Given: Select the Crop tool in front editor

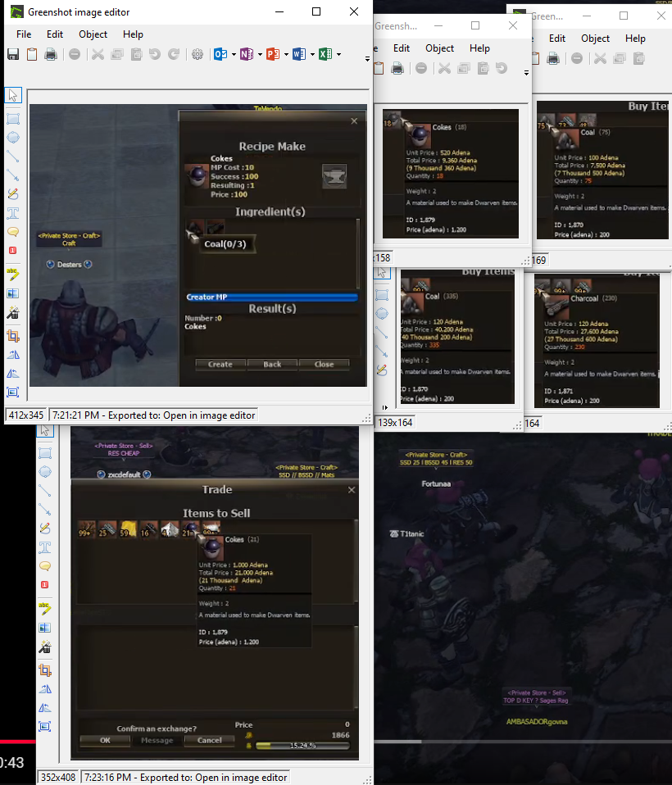Looking at the screenshot, I should click(x=13, y=335).
